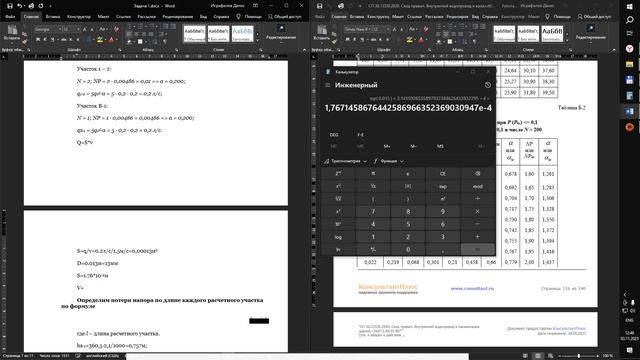This screenshot has height=360, width=640.
Task: Save the left Word document from quick access
Action: pyautogui.click(x=10, y=6)
